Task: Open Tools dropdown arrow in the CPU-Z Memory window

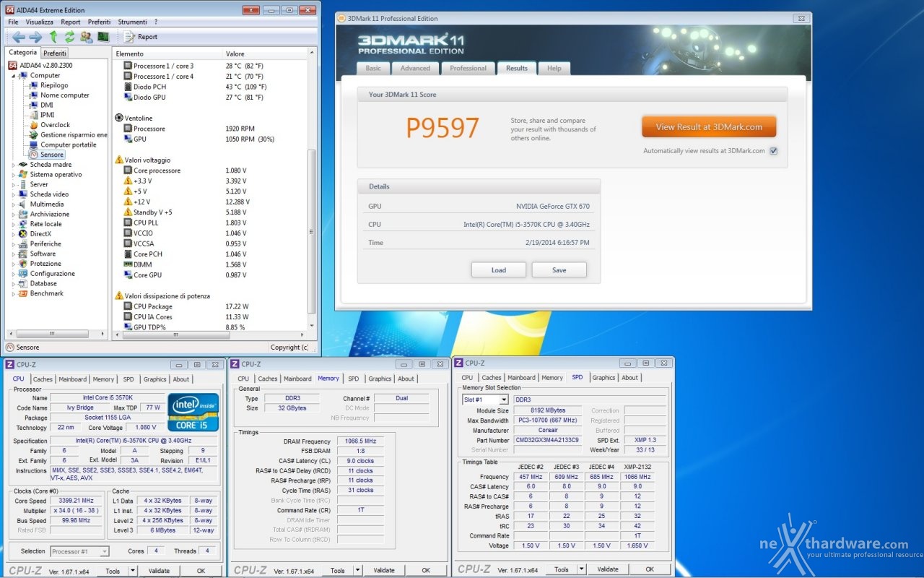Action: tap(357, 570)
